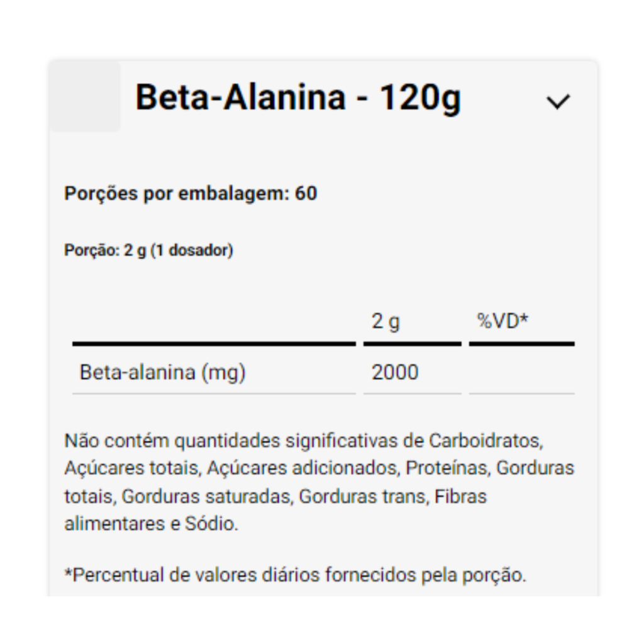The width and height of the screenshot is (644, 644).
Task: Select the Porção: 2 g (1 dosador) line
Action: click(x=148, y=250)
